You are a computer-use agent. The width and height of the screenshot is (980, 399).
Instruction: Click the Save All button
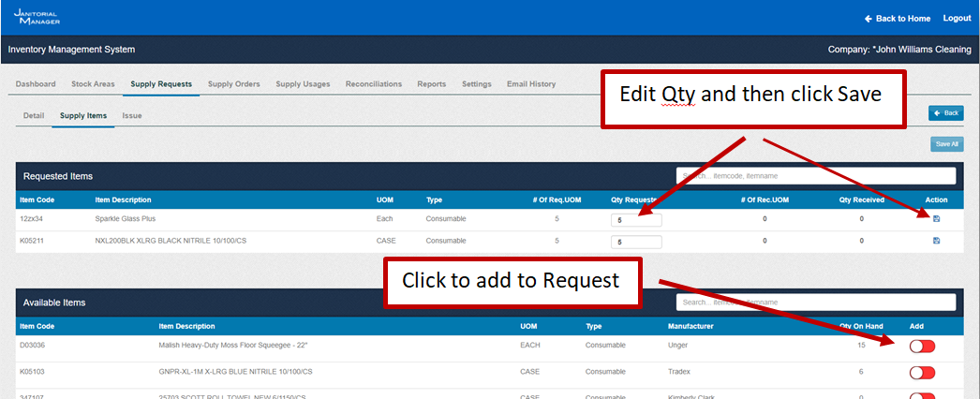(946, 144)
